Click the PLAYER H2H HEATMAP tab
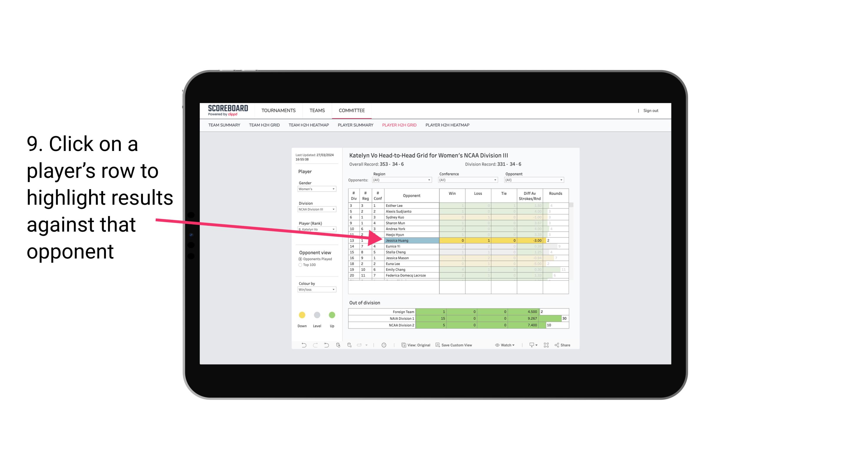Screen dimensions: 868x467 (x=448, y=126)
